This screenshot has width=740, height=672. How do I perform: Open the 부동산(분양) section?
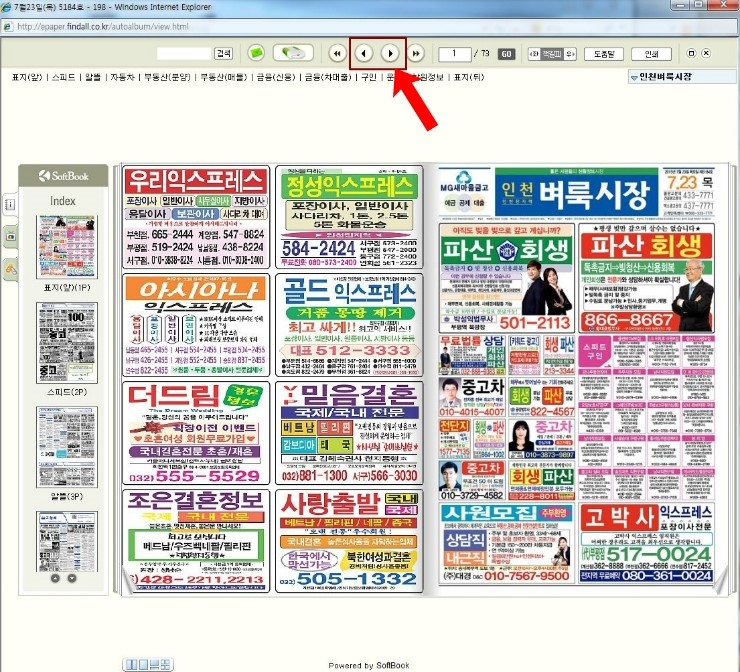[x=167, y=77]
